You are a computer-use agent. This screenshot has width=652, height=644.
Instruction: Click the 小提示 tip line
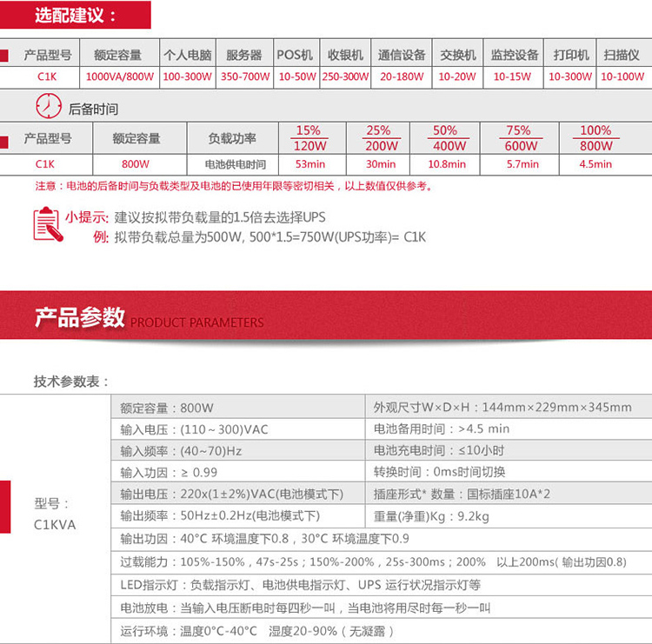pos(196,217)
